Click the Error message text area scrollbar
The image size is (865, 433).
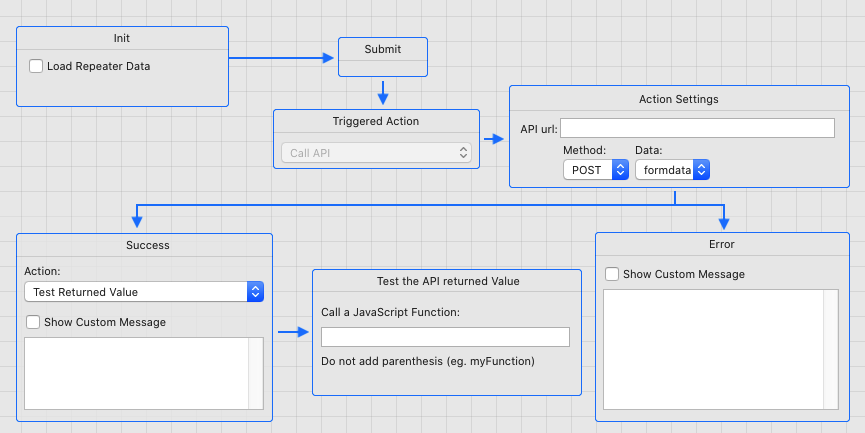click(x=830, y=349)
